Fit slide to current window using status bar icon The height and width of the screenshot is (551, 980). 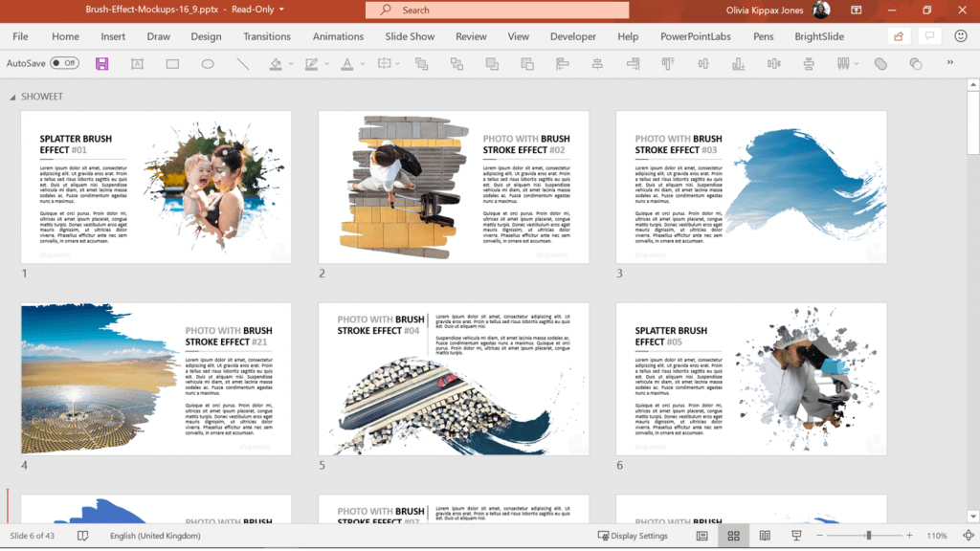[x=968, y=536]
